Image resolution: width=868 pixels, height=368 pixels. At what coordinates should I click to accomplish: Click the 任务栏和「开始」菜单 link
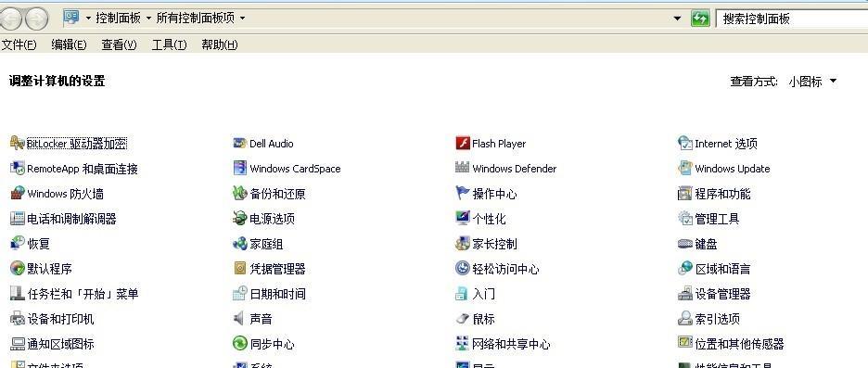pos(83,294)
